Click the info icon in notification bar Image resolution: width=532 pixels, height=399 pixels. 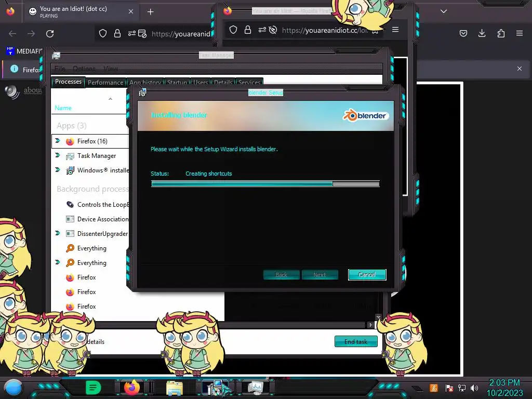pyautogui.click(x=14, y=69)
